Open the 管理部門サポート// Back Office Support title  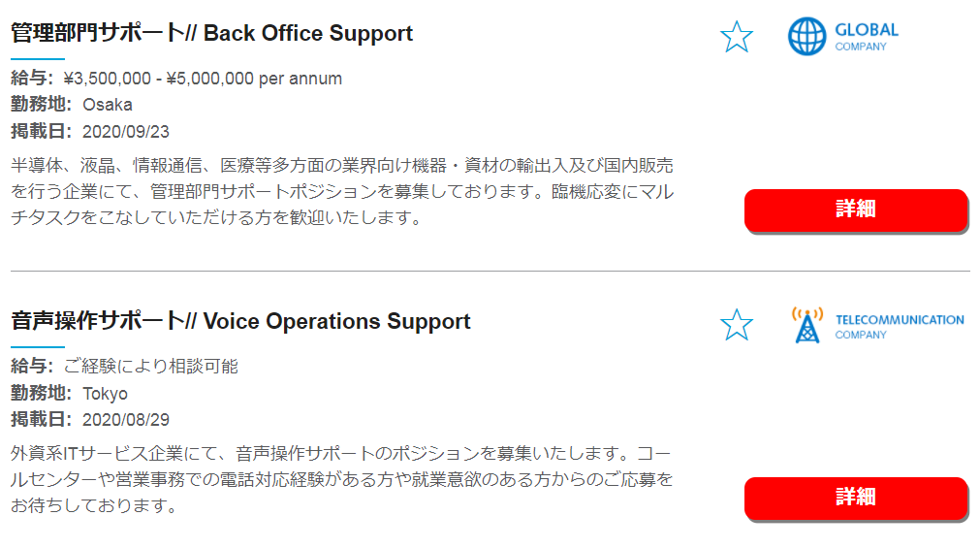click(x=212, y=33)
